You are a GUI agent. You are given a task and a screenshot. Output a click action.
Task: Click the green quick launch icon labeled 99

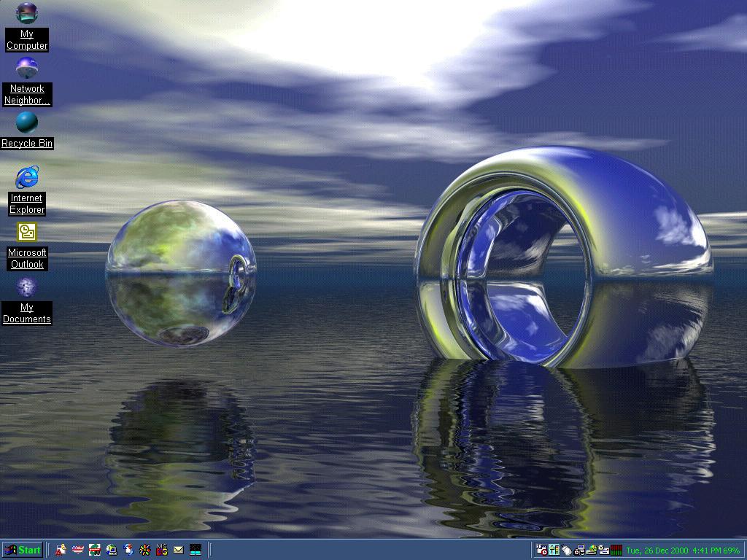(94, 550)
